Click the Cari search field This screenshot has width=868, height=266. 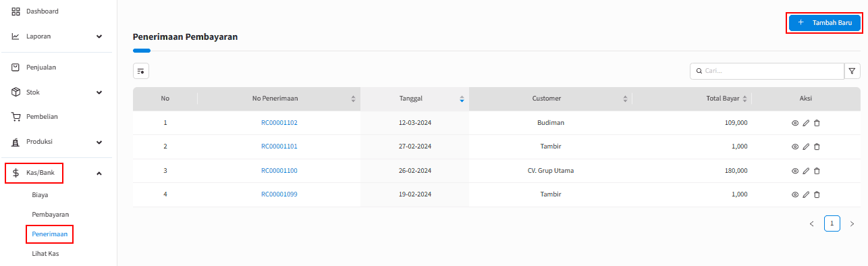(x=767, y=71)
